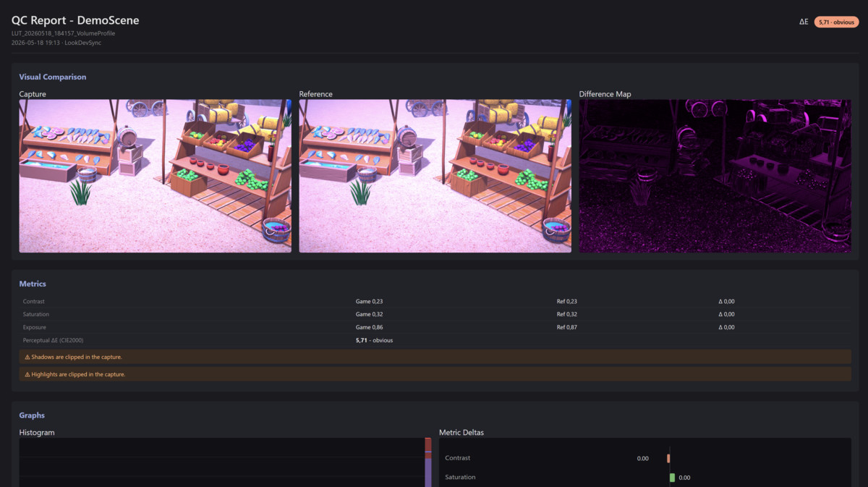Image resolution: width=868 pixels, height=487 pixels.
Task: Click warning icon beside Highlights clipped message
Action: 27,374
